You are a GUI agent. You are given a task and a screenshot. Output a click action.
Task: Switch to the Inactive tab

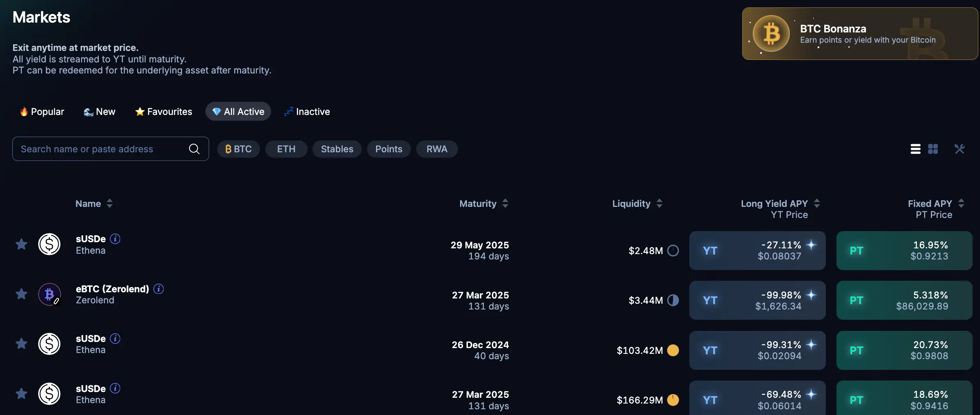pos(307,112)
